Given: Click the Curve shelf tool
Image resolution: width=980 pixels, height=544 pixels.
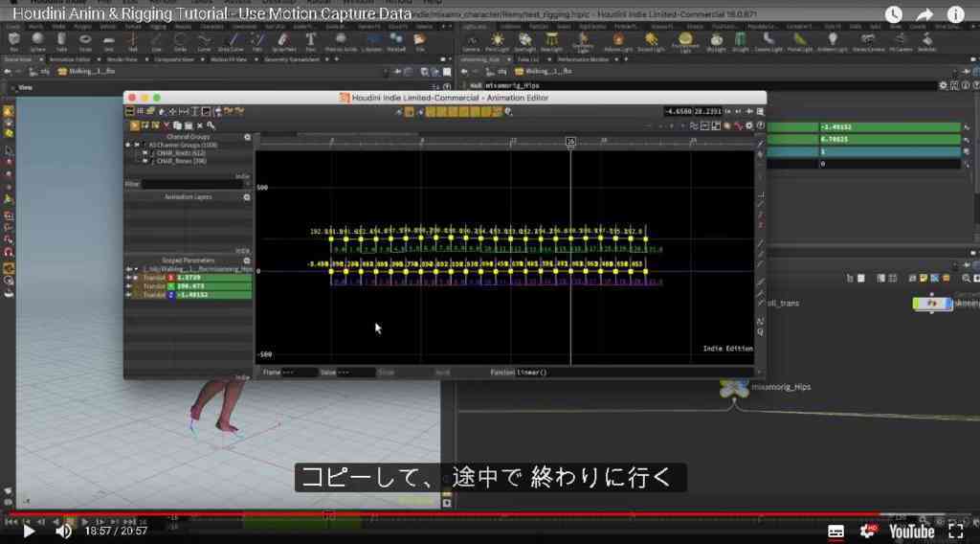Looking at the screenshot, I should point(205,42).
